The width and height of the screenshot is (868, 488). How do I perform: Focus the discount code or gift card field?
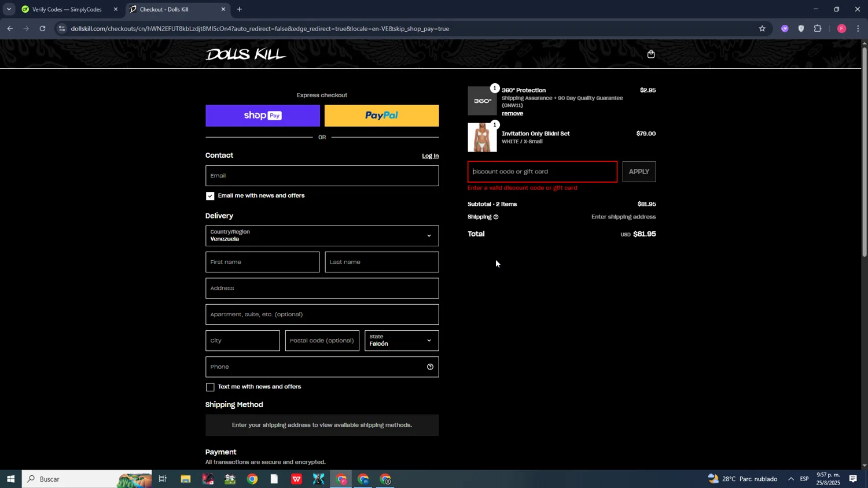click(x=542, y=172)
